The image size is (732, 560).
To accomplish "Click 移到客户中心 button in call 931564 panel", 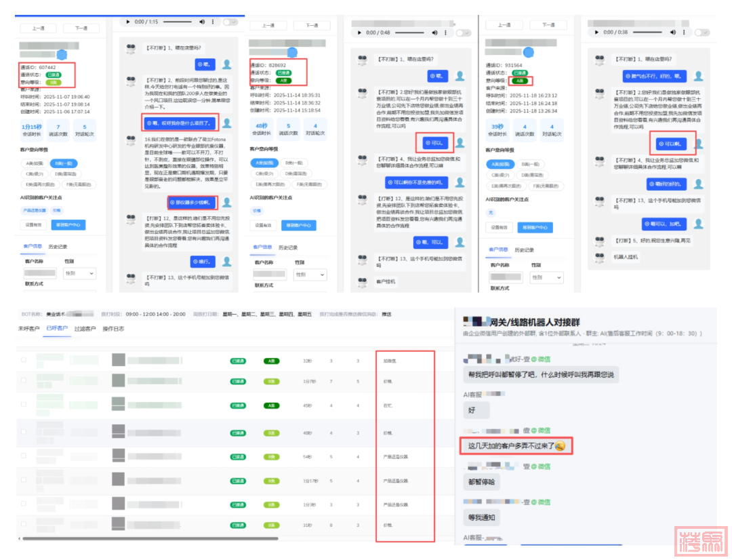I will point(534,227).
